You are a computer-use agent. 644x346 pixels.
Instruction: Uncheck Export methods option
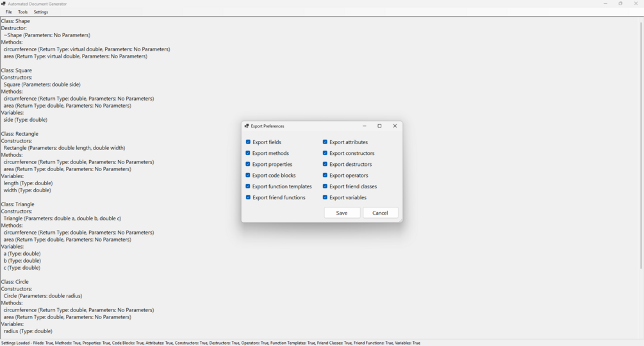248,153
